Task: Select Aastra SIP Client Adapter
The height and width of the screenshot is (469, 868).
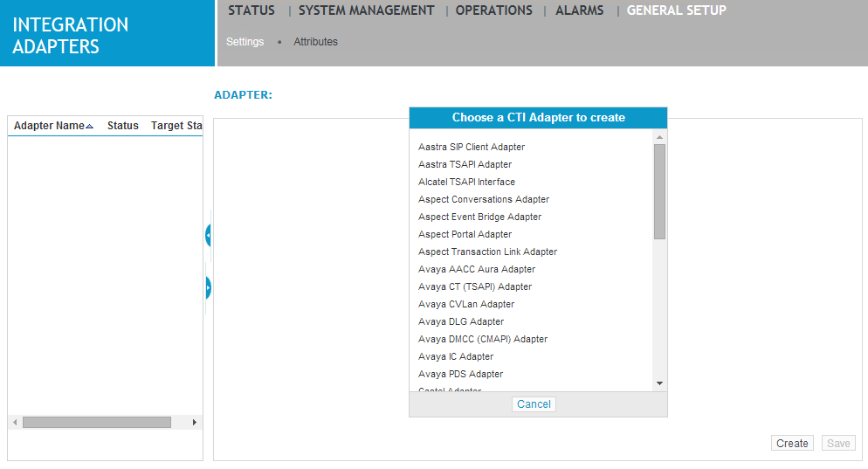Action: 472,147
